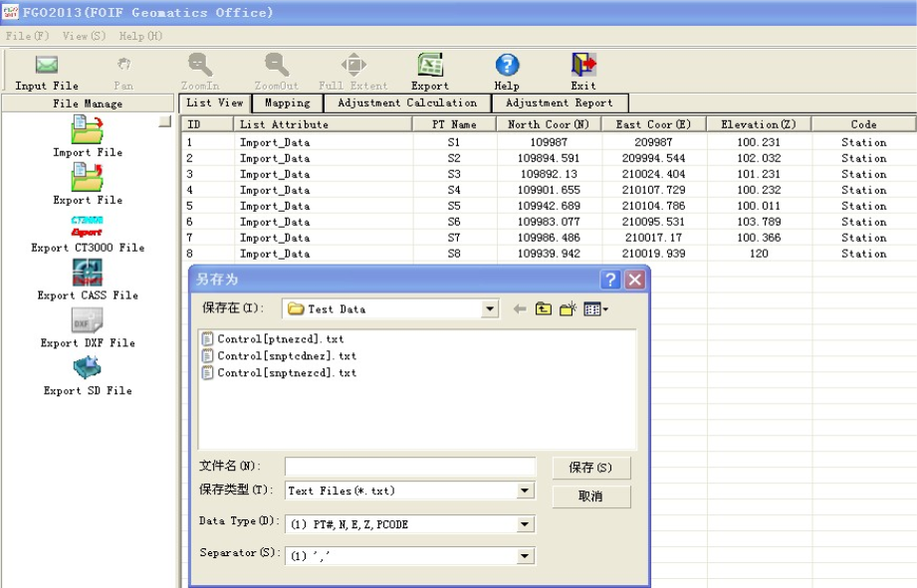
Task: Open the file type dropdown
Action: click(x=525, y=490)
